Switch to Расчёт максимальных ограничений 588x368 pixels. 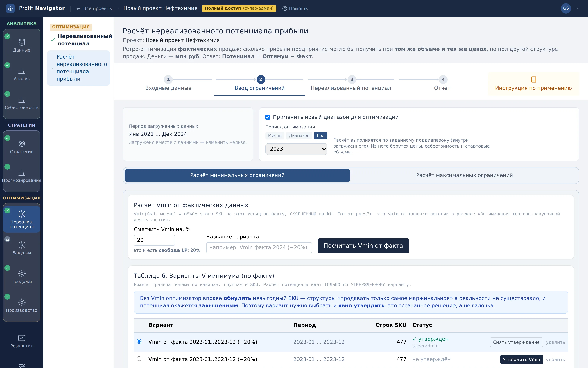click(464, 175)
